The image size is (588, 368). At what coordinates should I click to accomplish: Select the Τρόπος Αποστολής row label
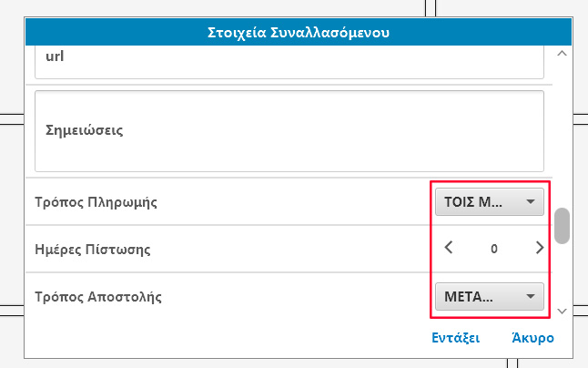[x=98, y=297]
